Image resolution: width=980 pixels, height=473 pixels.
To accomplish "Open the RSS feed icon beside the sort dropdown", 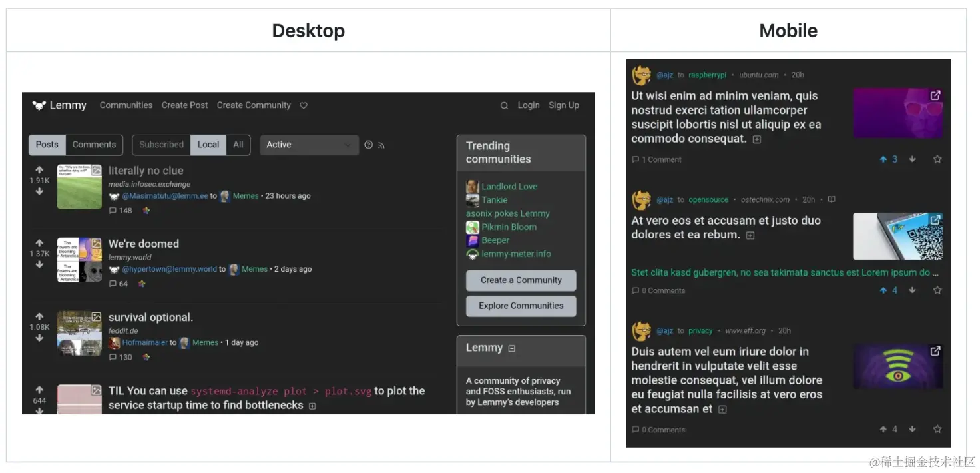I will pyautogui.click(x=381, y=145).
